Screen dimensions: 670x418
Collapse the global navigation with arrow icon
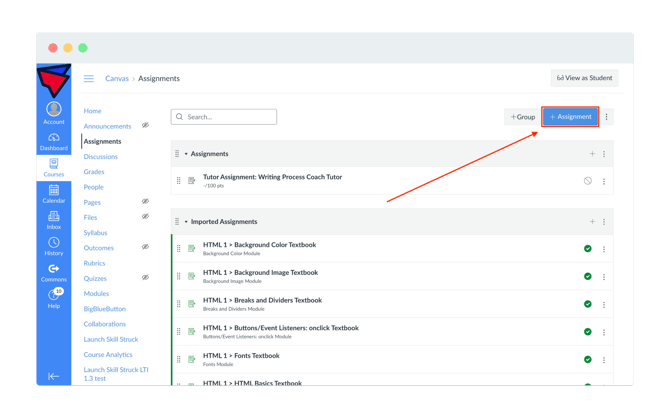point(53,376)
